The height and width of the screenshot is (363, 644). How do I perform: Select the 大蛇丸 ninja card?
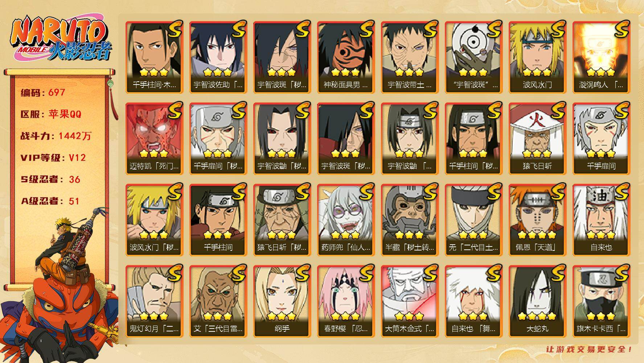[537, 301]
